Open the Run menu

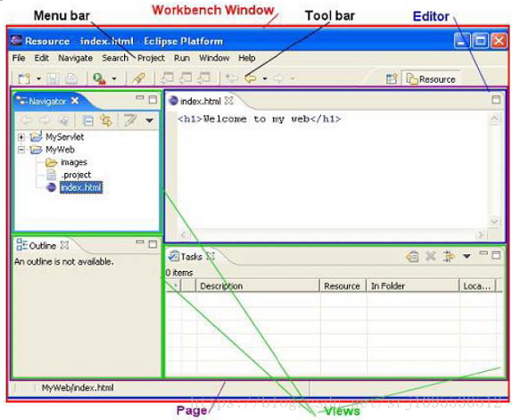[x=182, y=58]
